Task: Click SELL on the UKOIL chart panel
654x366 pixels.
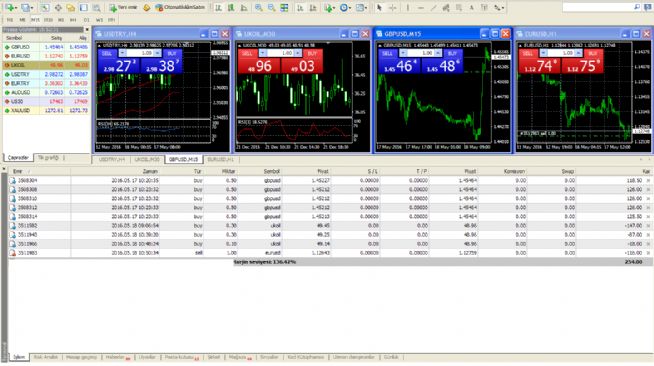Action: (x=247, y=53)
